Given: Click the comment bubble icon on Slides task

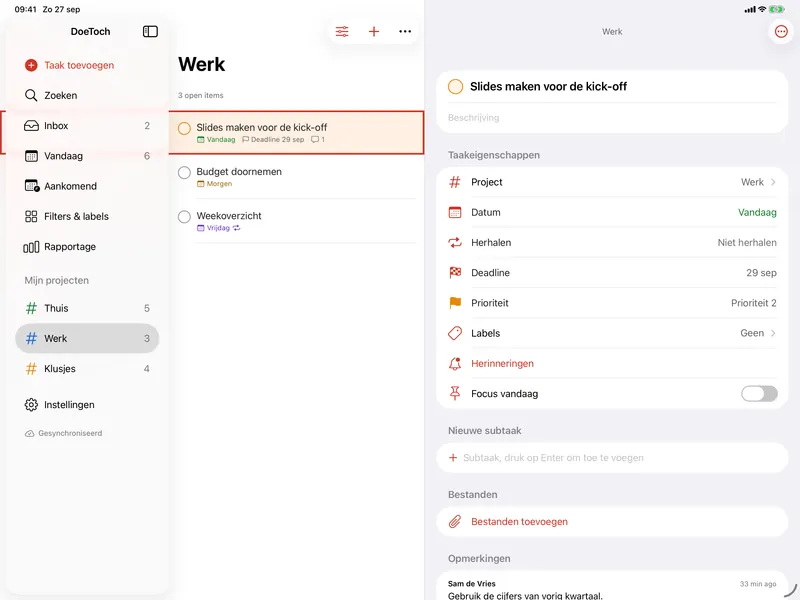Looking at the screenshot, I should pyautogui.click(x=315, y=139).
